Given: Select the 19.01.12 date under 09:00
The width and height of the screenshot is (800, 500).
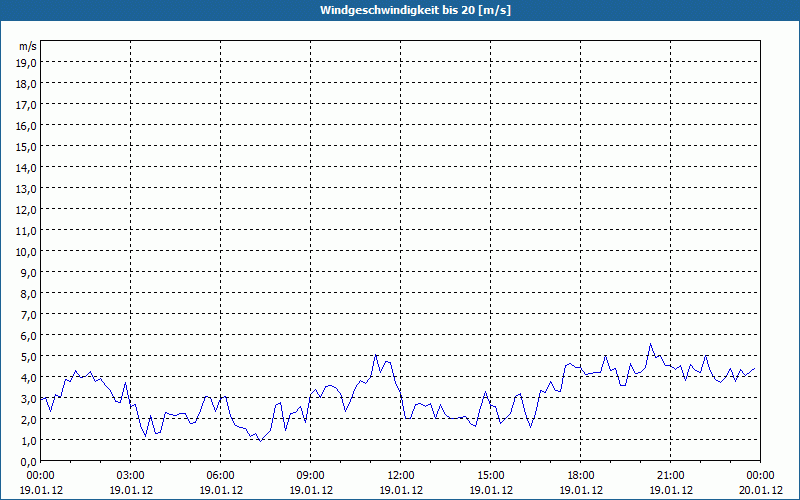Looking at the screenshot, I should pos(311,490).
